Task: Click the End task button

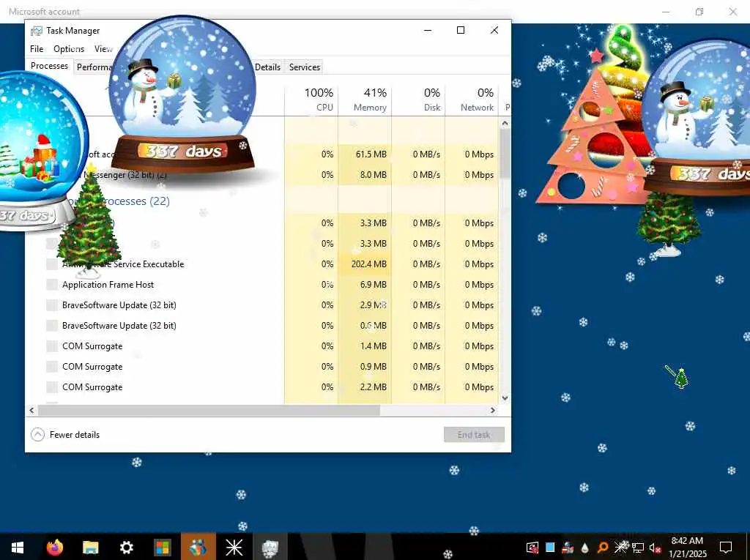Action: (474, 434)
